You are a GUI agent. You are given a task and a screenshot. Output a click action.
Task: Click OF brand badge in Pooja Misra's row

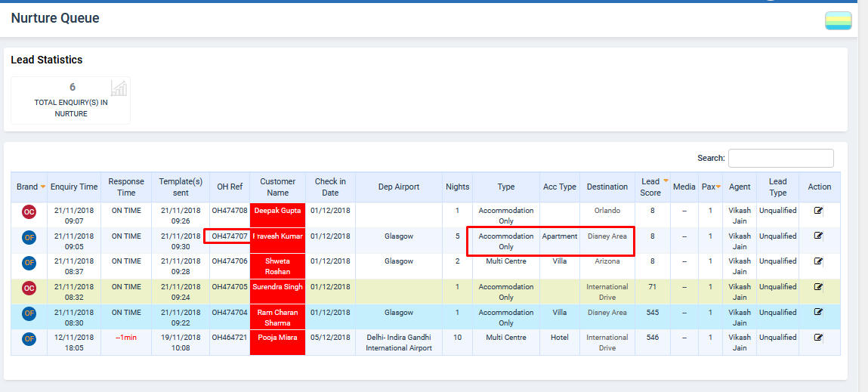click(x=29, y=340)
